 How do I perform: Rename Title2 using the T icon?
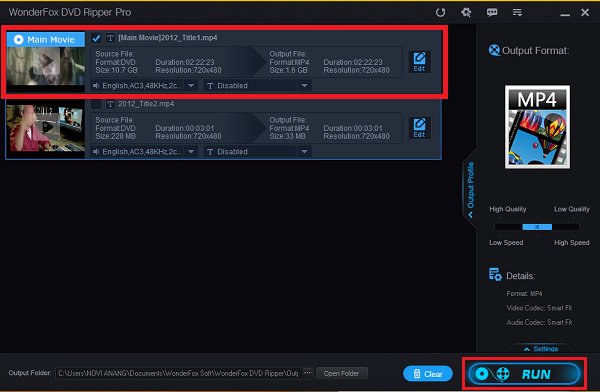click(x=110, y=104)
